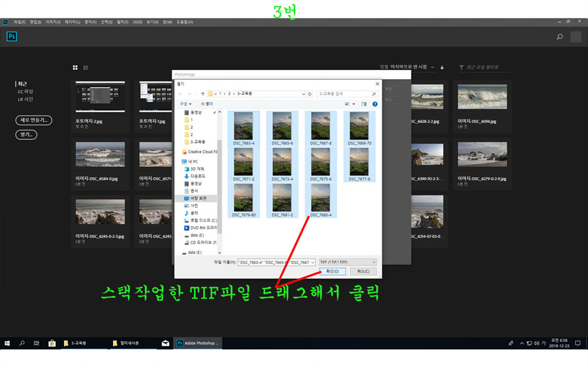Open 도움말(H) menu
Screen dimensions: 588x368
click(x=184, y=22)
